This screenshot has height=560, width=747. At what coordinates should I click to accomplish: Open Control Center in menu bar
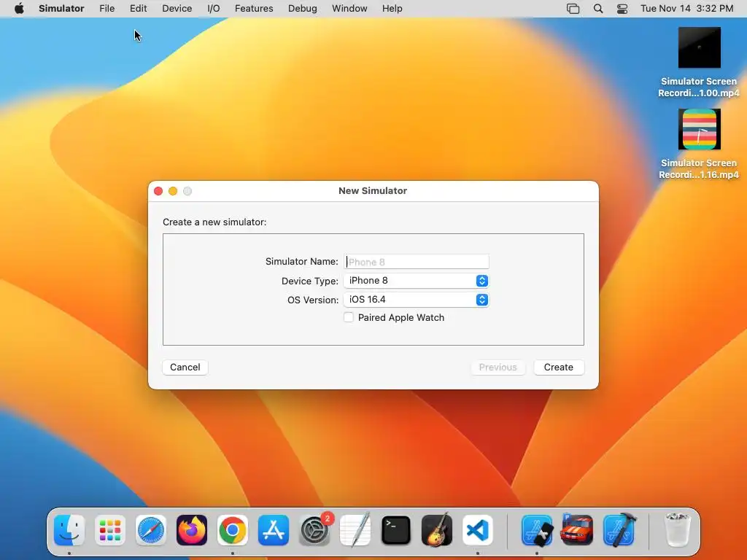coord(622,9)
